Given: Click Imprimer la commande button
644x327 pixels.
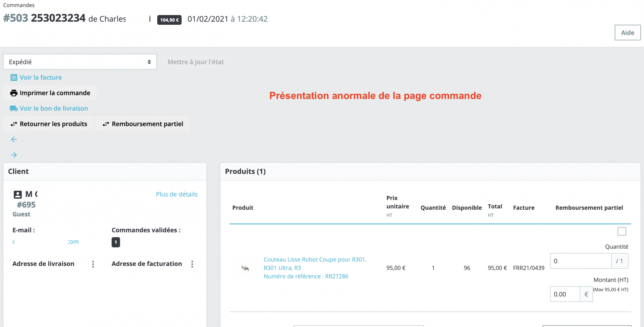Looking at the screenshot, I should coord(50,93).
